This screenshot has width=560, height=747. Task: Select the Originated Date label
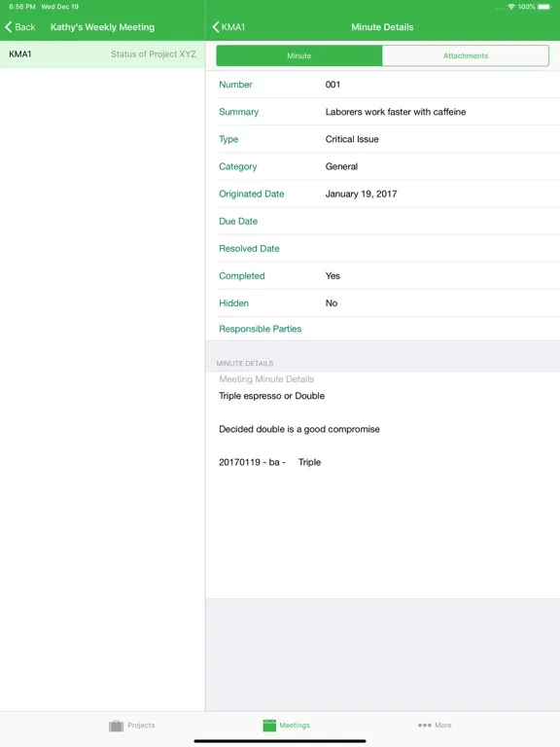252,194
